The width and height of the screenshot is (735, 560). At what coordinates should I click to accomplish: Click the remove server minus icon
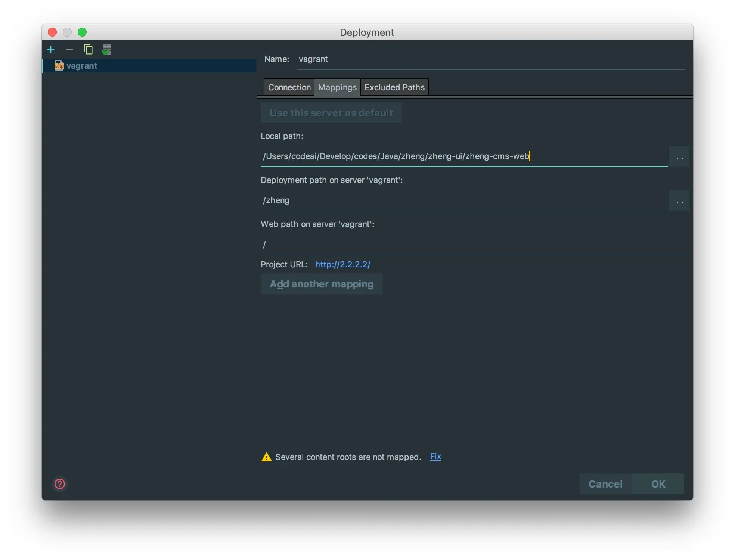click(x=69, y=49)
